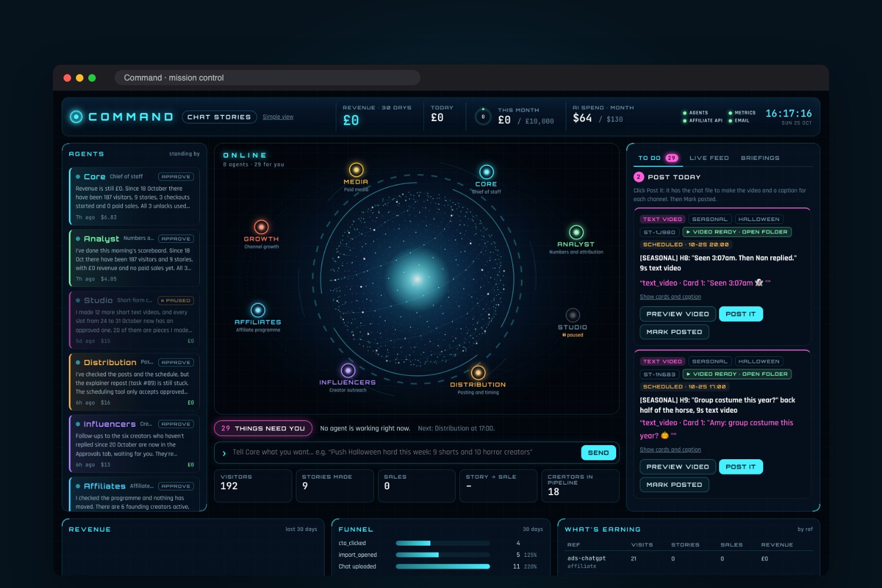Screen dimensions: 882x588
Task: Click the Agents status indicator dot
Action: tap(684, 113)
